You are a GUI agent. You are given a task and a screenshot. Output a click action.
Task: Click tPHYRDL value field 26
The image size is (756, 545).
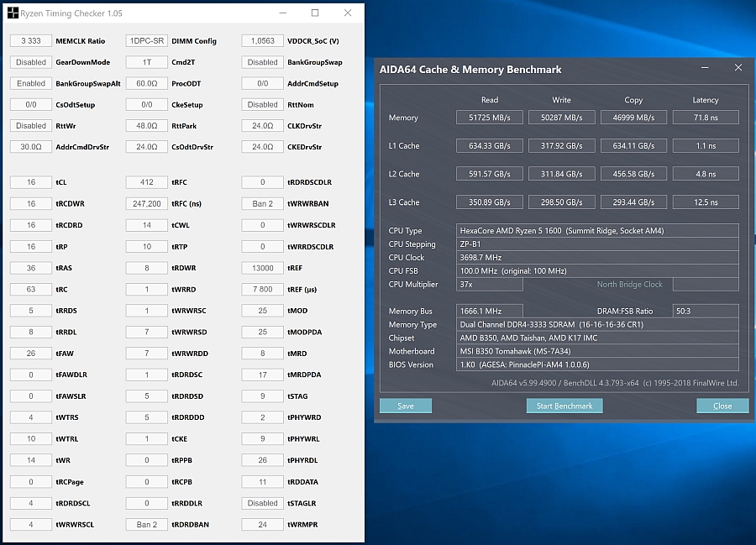262,460
